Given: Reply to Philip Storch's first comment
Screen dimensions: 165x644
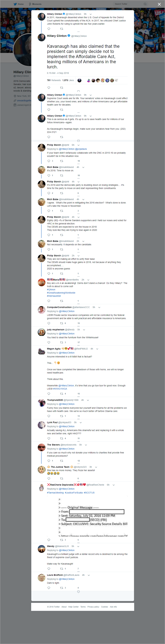Looking at the screenshot, I should [x=49, y=161].
